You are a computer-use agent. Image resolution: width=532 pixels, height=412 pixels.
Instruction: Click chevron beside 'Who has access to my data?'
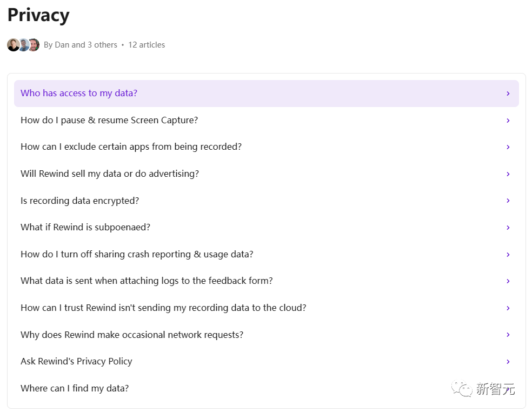(508, 94)
